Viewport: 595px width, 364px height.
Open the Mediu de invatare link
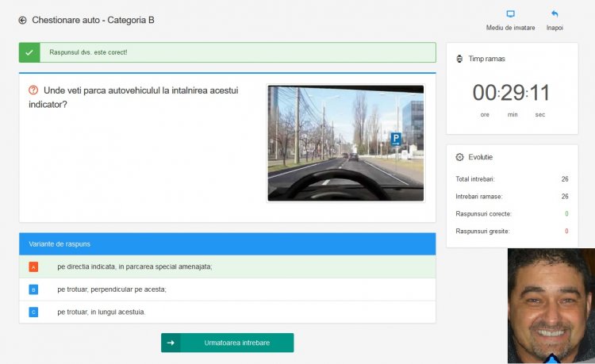(x=510, y=28)
